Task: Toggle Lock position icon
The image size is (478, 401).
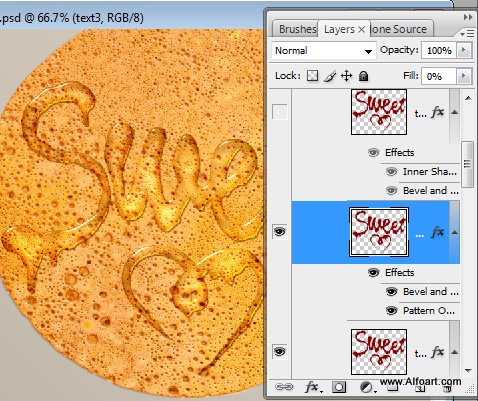Action: [347, 76]
